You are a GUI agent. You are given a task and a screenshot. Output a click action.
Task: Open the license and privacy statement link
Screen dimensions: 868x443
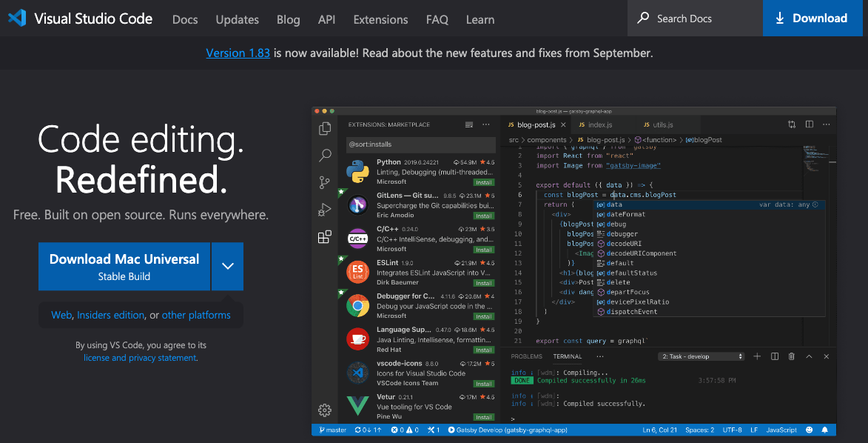tap(140, 358)
